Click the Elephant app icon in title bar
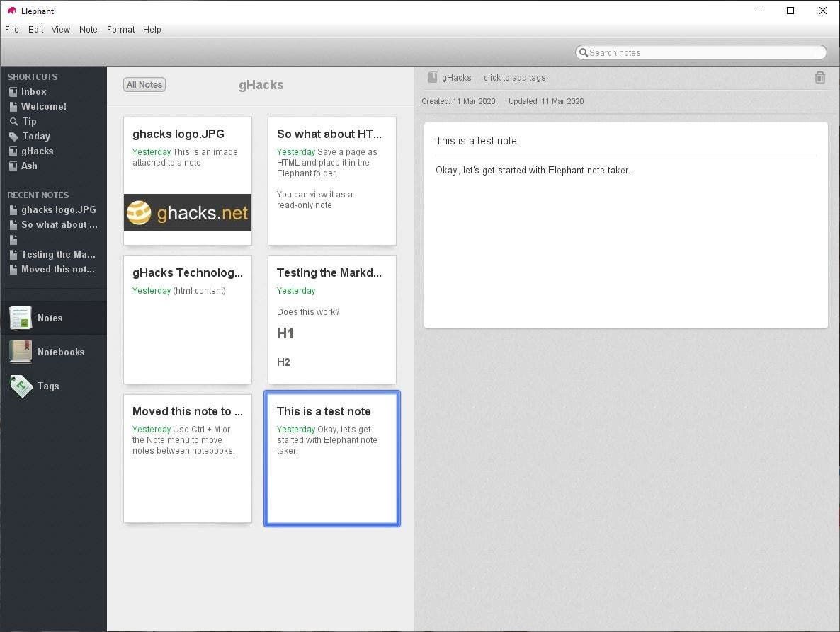The image size is (840, 632). click(x=11, y=11)
